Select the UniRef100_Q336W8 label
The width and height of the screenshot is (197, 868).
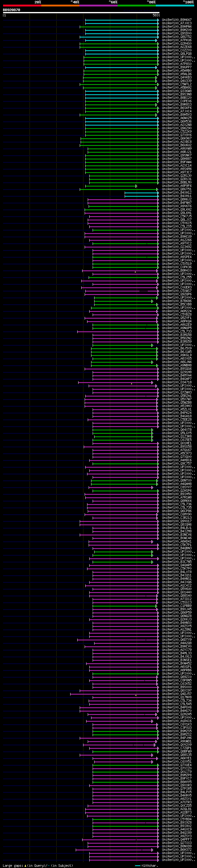[177, 91]
